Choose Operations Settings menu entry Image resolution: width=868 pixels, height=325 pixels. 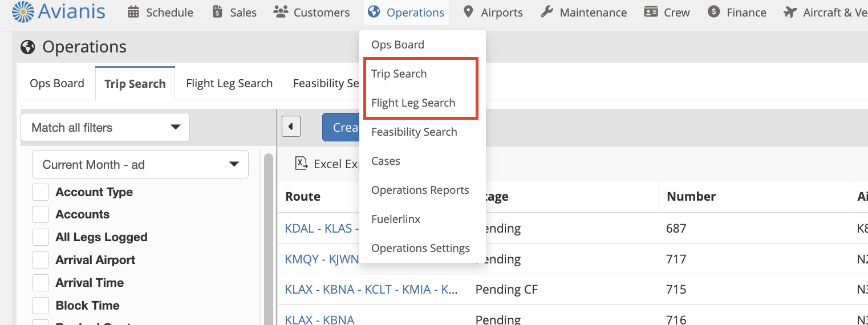tap(420, 248)
